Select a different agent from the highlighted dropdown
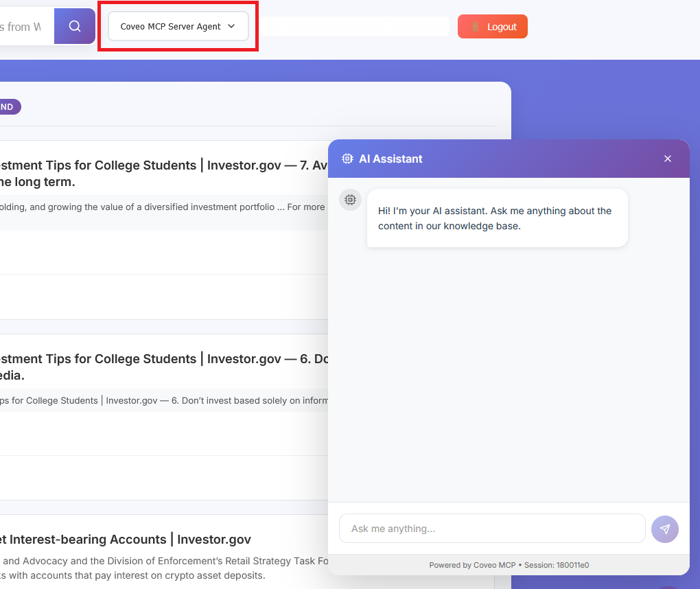This screenshot has height=589, width=700. [178, 26]
